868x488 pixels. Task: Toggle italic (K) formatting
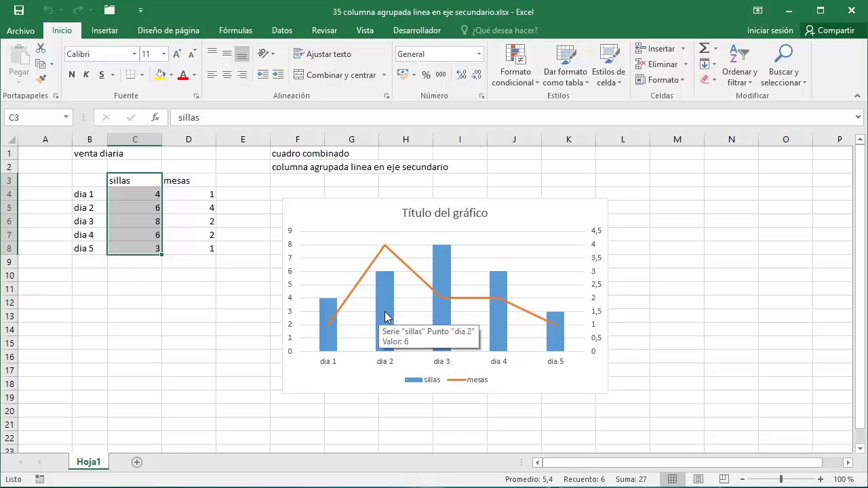[86, 75]
